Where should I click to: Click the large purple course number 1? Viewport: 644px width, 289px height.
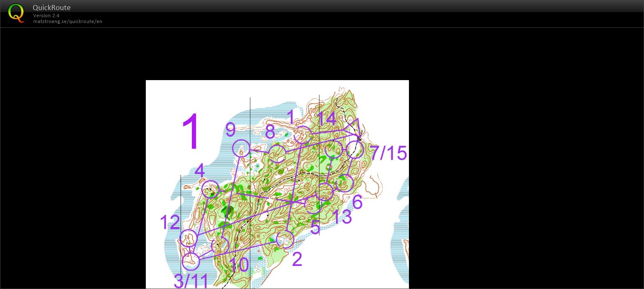[x=190, y=132]
